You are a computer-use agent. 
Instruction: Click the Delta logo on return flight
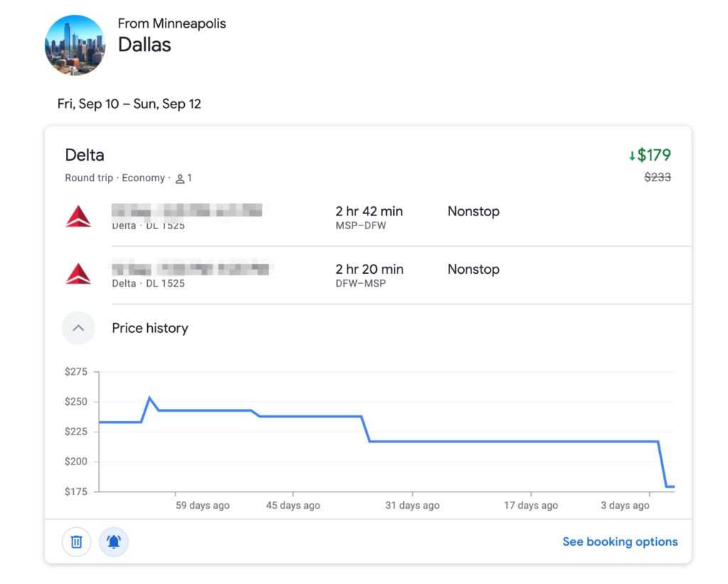[x=78, y=273]
